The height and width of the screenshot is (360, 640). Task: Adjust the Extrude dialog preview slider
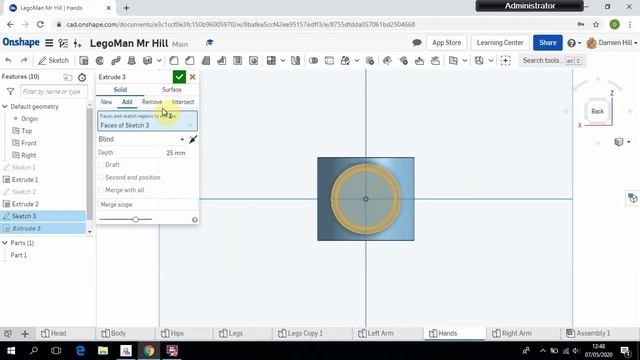136,220
